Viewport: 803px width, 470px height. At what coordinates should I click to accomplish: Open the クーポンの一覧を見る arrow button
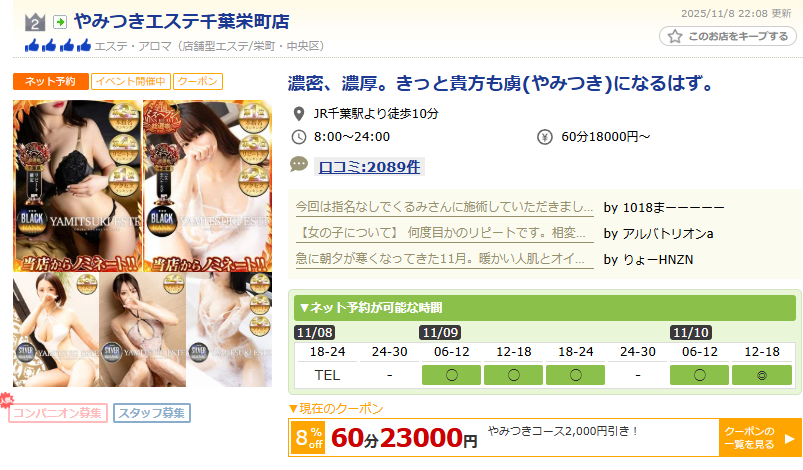tap(760, 438)
